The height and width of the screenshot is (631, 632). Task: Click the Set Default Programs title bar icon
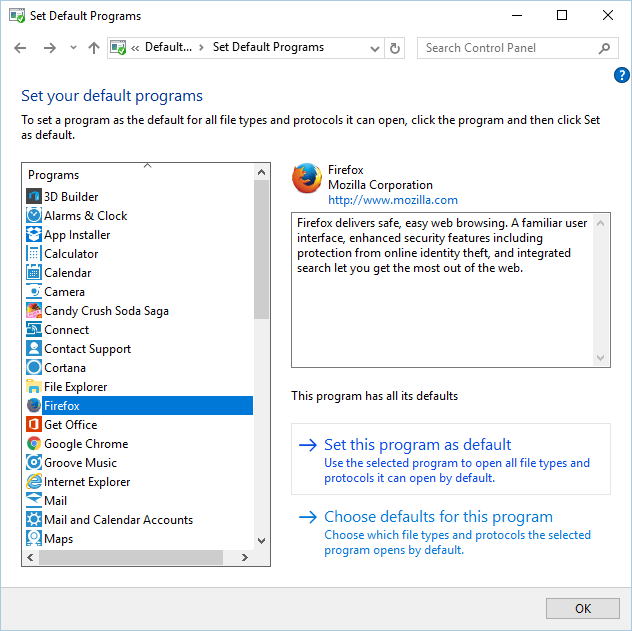(17, 16)
